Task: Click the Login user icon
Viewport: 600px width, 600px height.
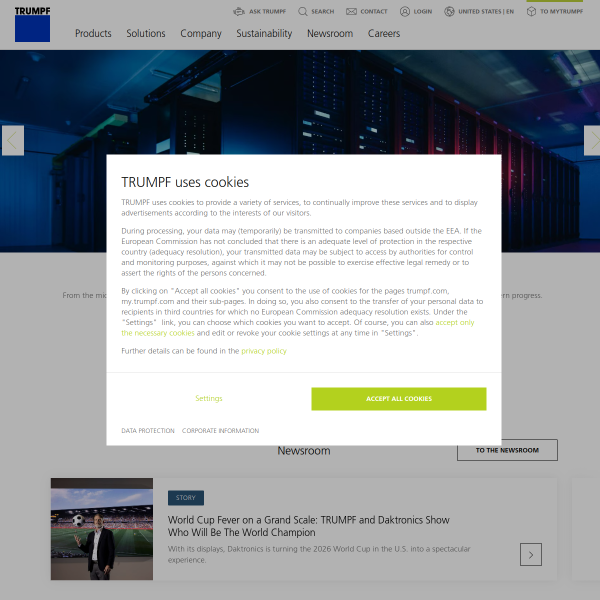Action: click(405, 11)
